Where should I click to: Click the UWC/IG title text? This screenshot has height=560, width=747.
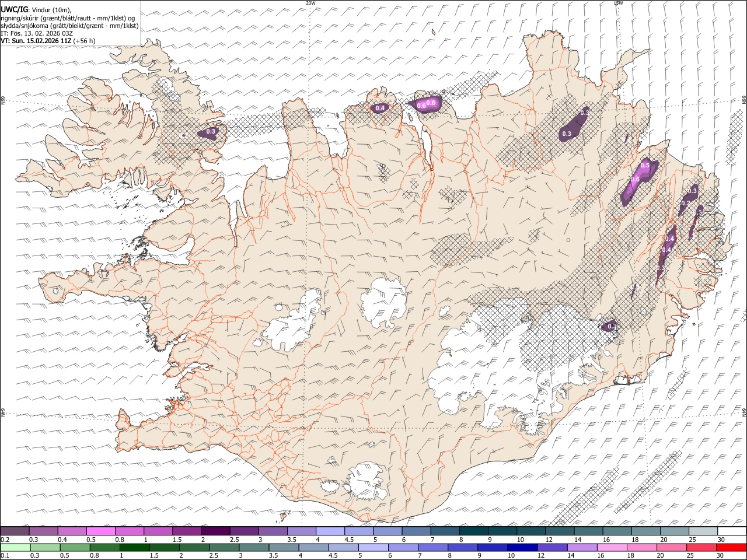coord(14,10)
